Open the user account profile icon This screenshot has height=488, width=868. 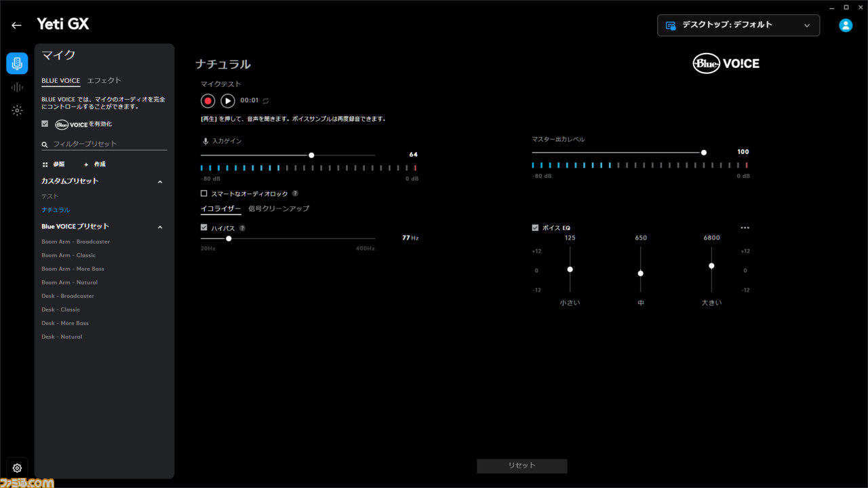[x=846, y=25]
